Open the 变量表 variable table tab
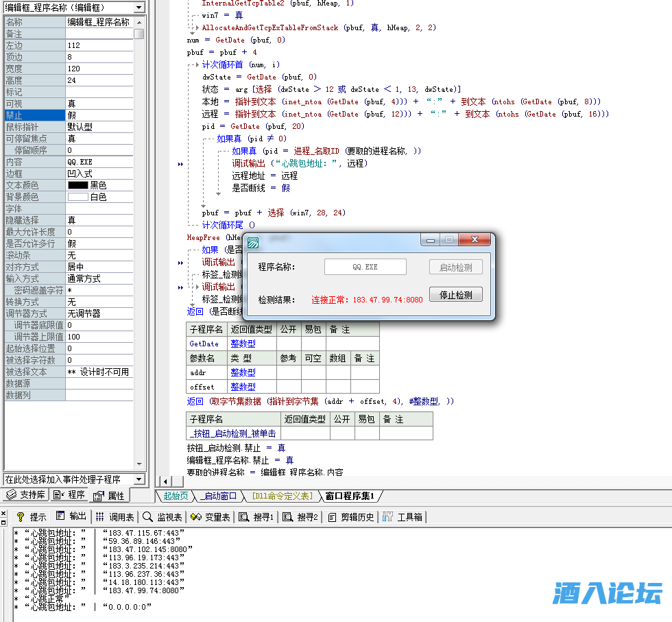 (211, 516)
